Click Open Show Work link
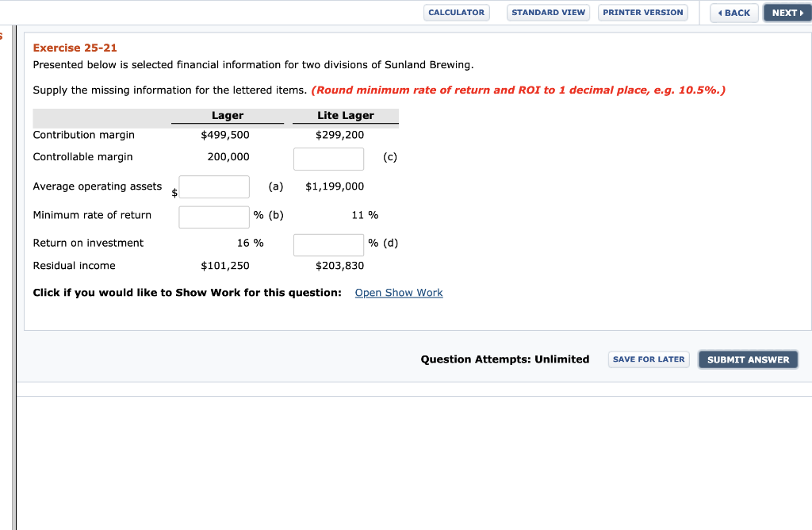The height and width of the screenshot is (530, 812). [398, 292]
